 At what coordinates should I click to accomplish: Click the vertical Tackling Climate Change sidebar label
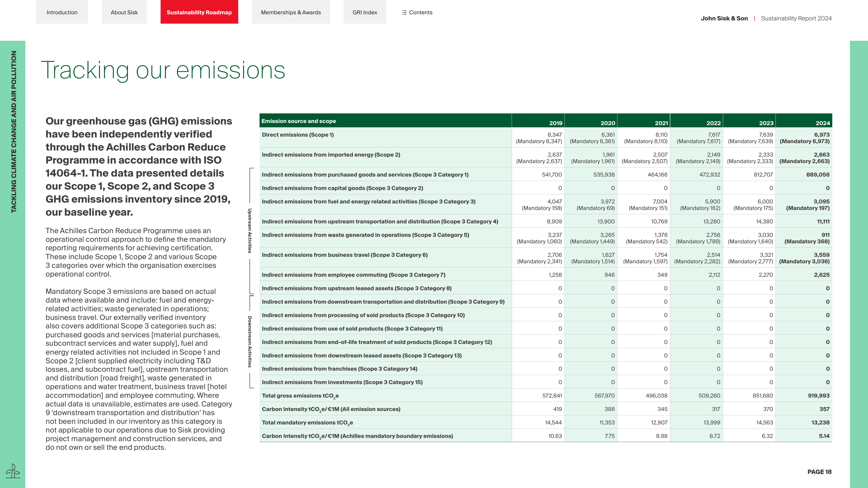point(14,132)
